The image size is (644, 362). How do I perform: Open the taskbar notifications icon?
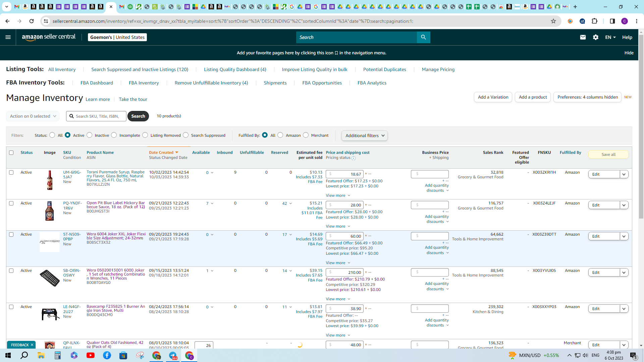tap(634, 356)
